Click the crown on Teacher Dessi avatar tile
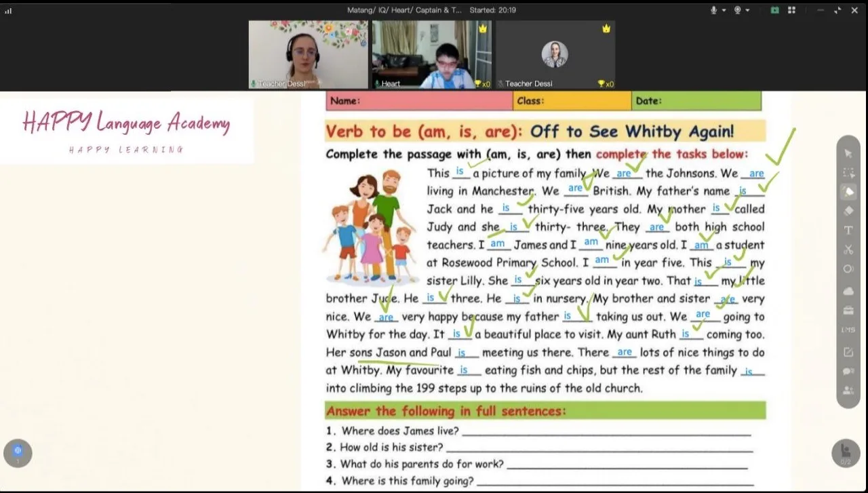The width and height of the screenshot is (868, 493). click(606, 28)
